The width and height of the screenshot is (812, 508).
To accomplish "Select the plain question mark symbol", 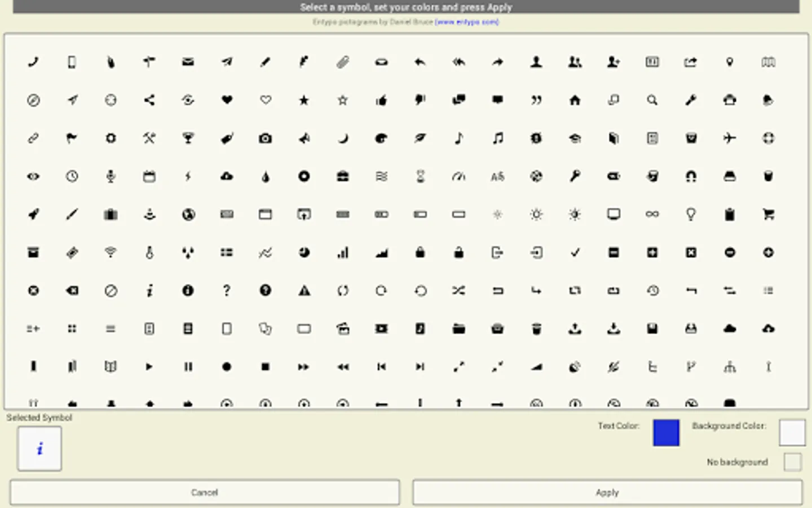I will click(227, 291).
